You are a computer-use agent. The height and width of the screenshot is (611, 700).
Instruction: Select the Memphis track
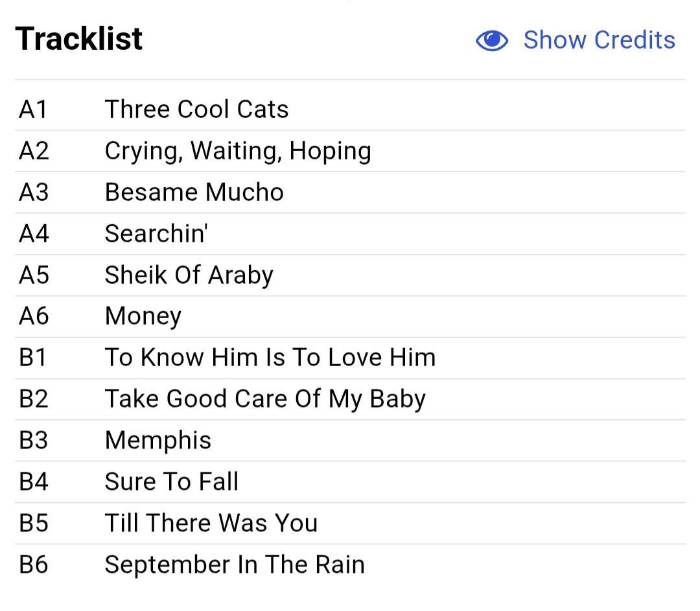pyautogui.click(x=158, y=441)
